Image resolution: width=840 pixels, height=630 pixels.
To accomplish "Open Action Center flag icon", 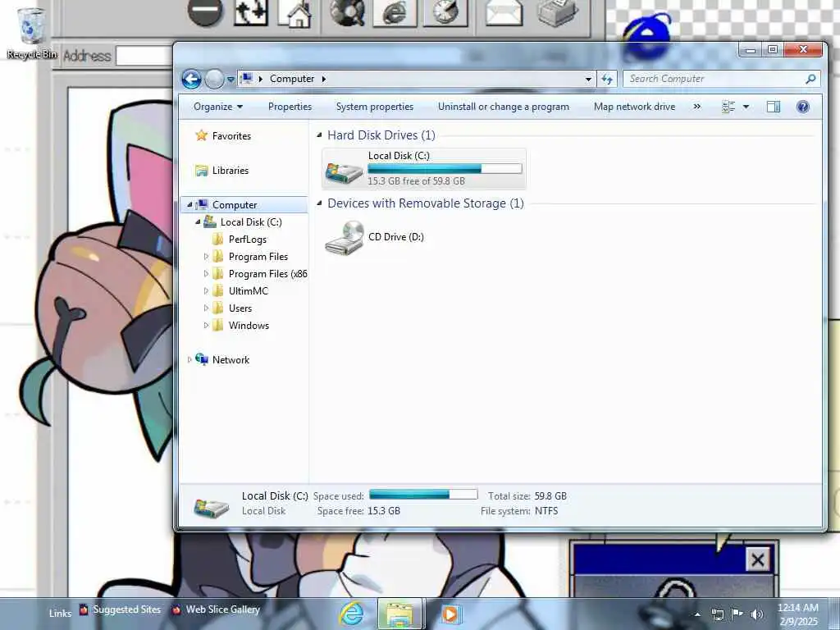I will 737,614.
